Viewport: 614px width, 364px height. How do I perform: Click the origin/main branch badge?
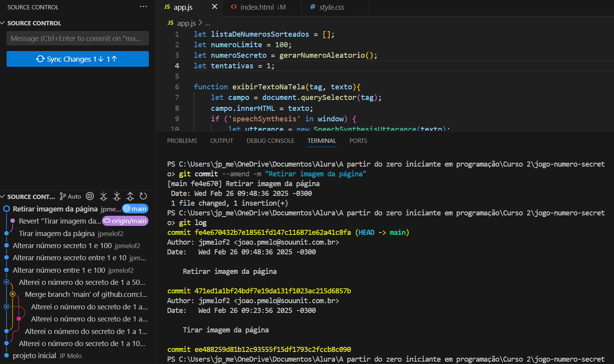point(125,221)
